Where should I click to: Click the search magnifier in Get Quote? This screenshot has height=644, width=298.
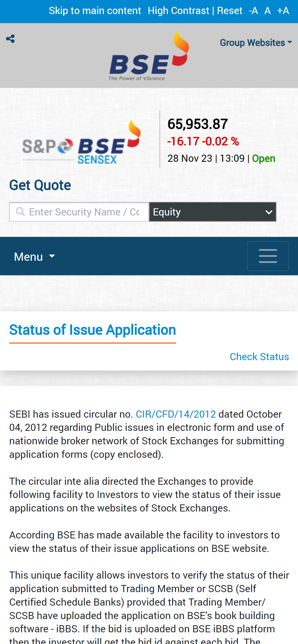tap(20, 211)
